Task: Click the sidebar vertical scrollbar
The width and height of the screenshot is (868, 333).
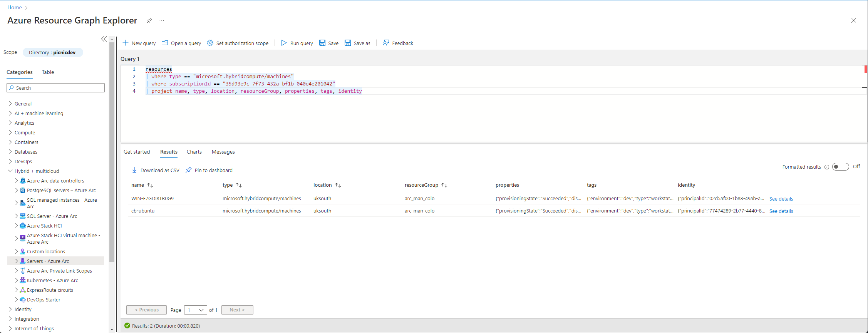Action: click(x=112, y=152)
